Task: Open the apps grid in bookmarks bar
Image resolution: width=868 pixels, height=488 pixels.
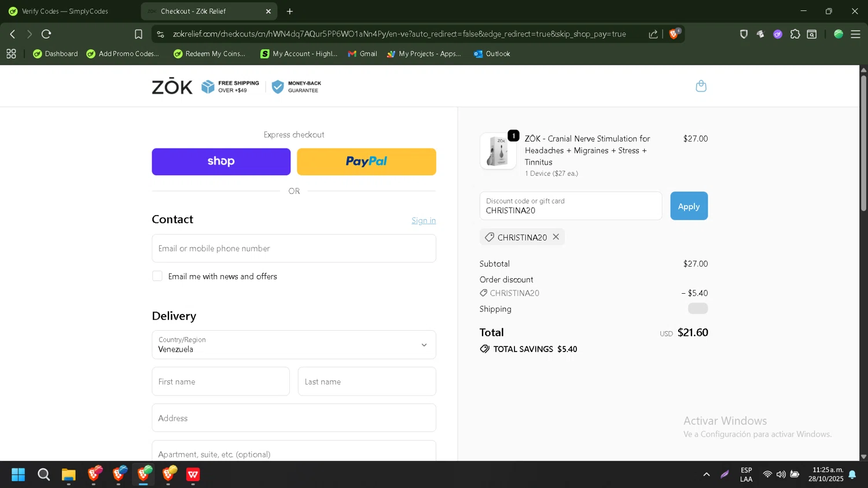Action: click(x=11, y=54)
